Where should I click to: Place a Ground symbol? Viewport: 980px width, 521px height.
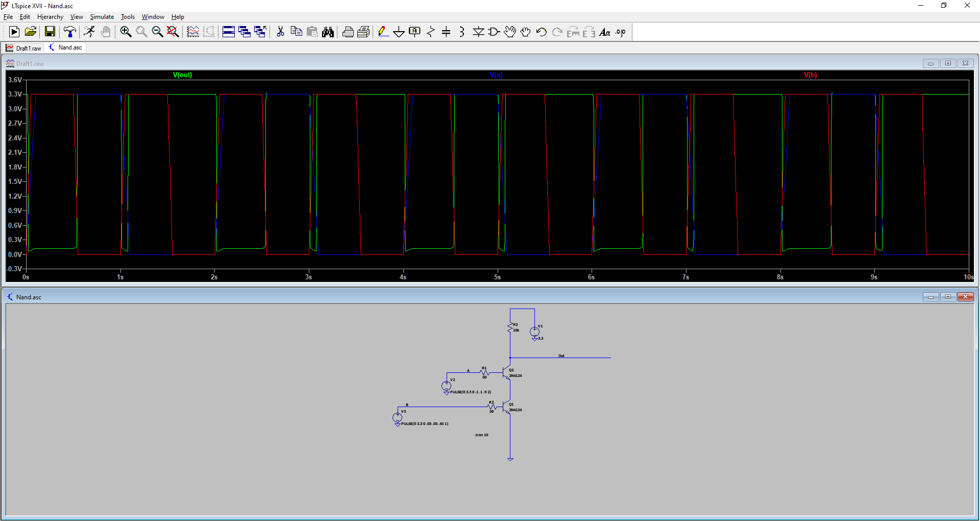tap(399, 32)
